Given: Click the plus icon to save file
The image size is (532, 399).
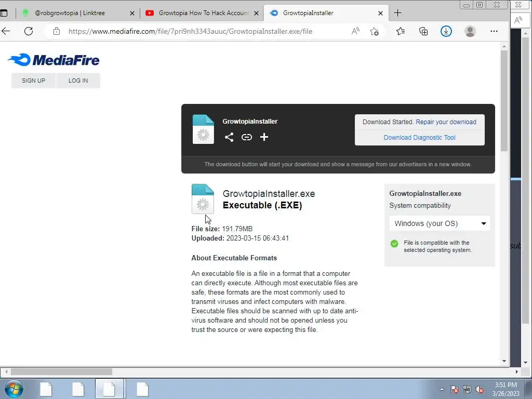Looking at the screenshot, I should 264,137.
